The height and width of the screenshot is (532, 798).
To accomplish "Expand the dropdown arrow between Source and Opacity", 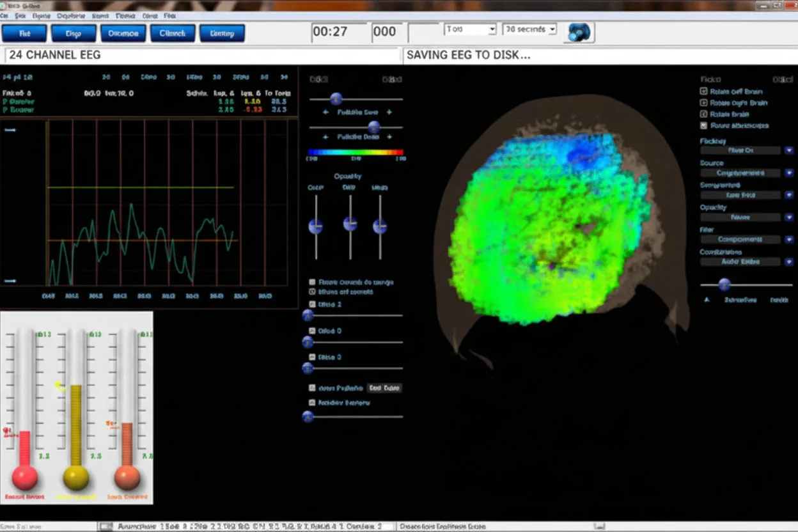I will (789, 194).
